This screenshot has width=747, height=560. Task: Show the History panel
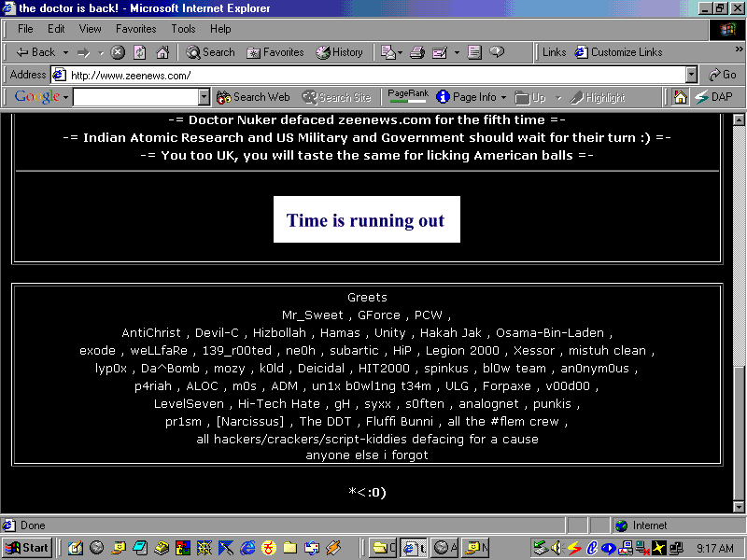(339, 52)
